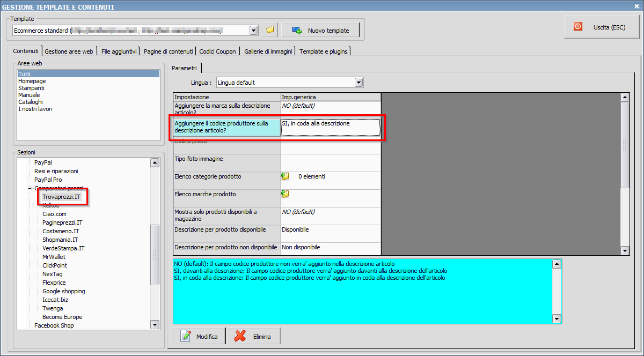
Task: Click Listino prezzi value cell
Action: (x=331, y=145)
